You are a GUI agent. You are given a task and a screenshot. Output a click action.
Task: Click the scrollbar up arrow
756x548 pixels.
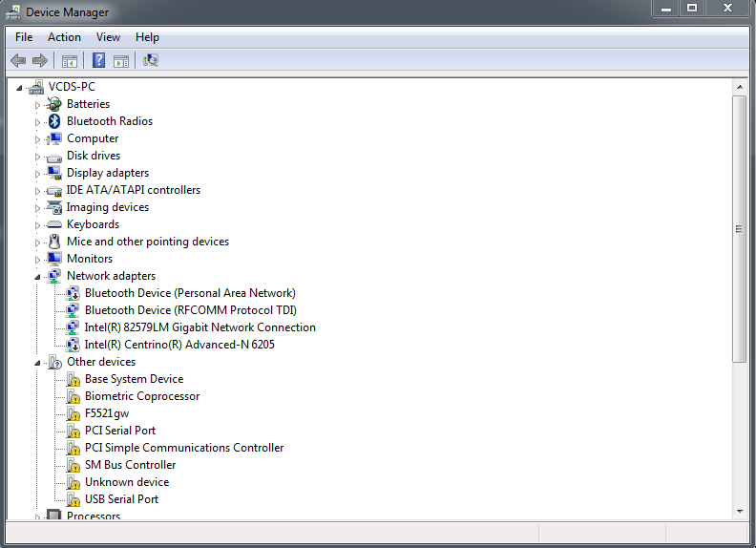[740, 87]
